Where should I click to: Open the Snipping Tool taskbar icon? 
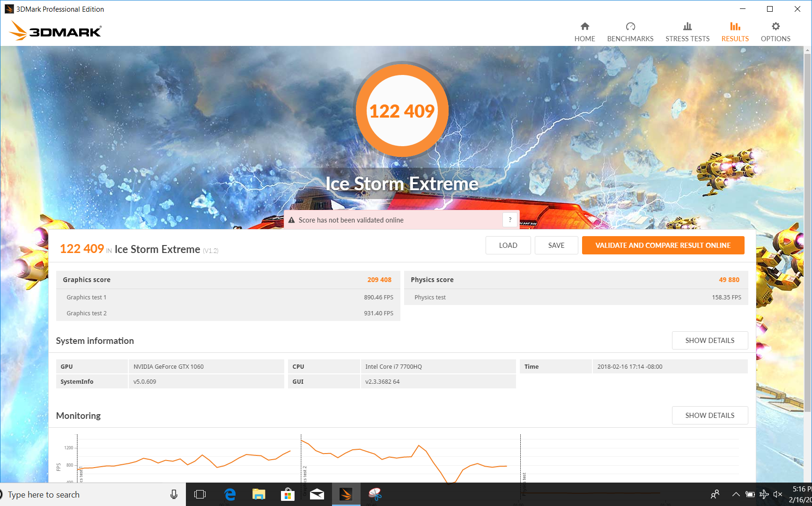coord(375,495)
